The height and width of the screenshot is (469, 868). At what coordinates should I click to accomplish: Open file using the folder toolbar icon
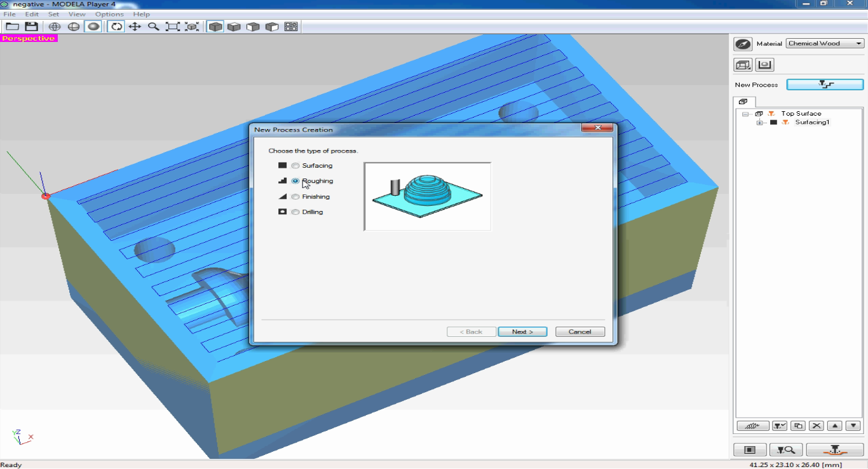pyautogui.click(x=12, y=27)
